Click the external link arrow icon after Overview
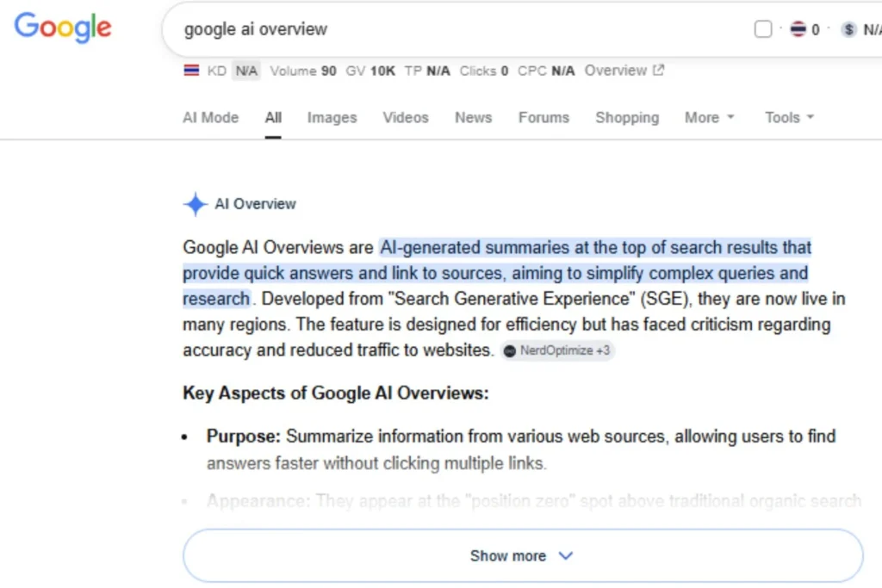The height and width of the screenshot is (588, 882). [658, 71]
